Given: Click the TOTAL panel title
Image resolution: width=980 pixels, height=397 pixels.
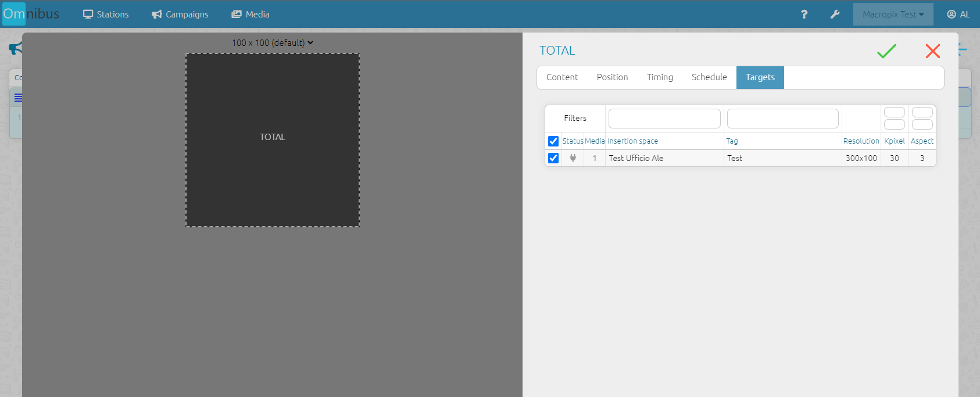Looking at the screenshot, I should pyautogui.click(x=557, y=51).
